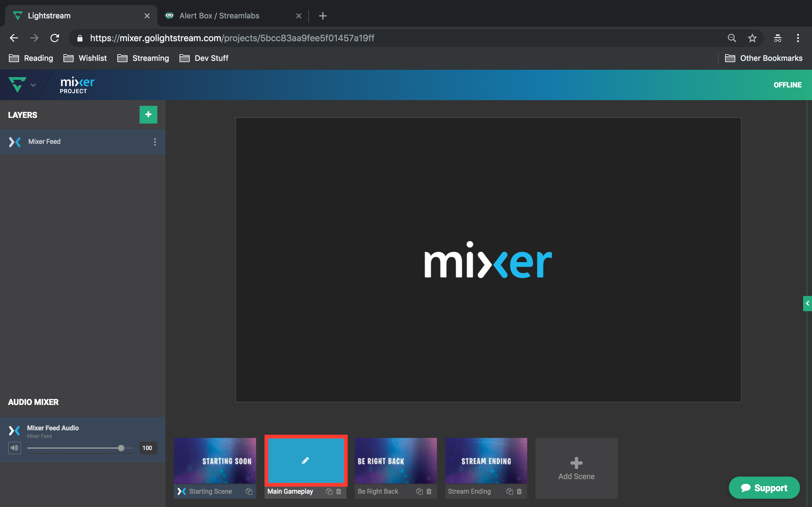This screenshot has width=812, height=507.
Task: Duplicate the Stream Ending scene
Action: [x=509, y=491]
